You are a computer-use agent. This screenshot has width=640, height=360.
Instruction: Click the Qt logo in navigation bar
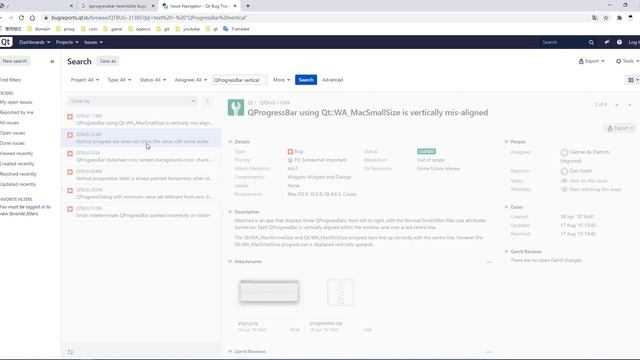[6, 42]
